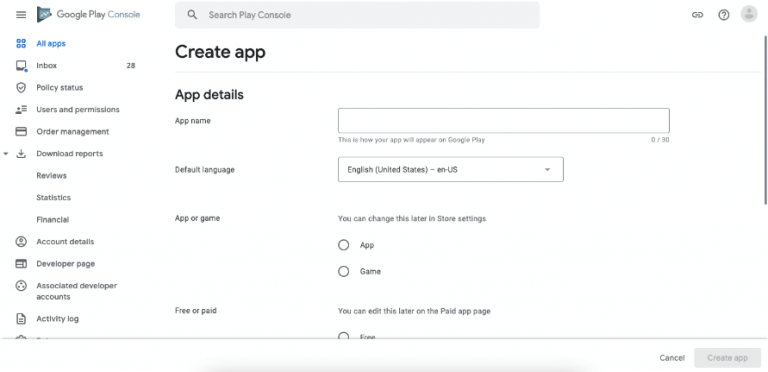Select the App radio button
Viewport: 768px width, 372px height.
pos(344,245)
